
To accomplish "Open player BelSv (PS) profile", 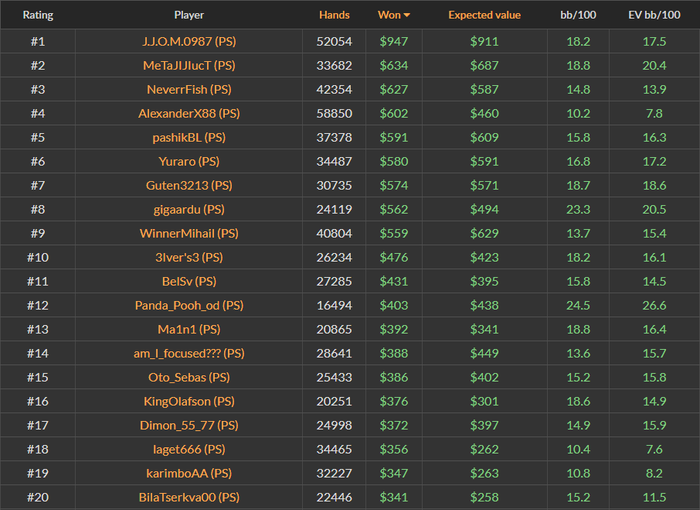I will click(189, 281).
